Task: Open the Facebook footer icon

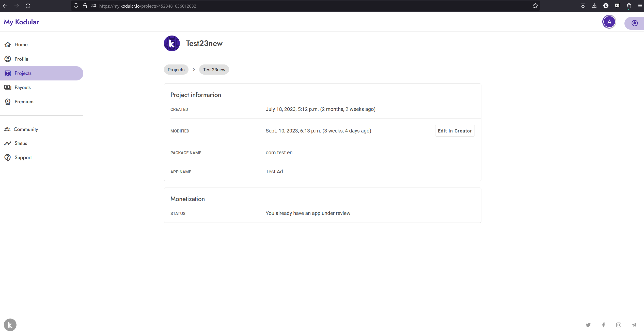Action: point(603,325)
